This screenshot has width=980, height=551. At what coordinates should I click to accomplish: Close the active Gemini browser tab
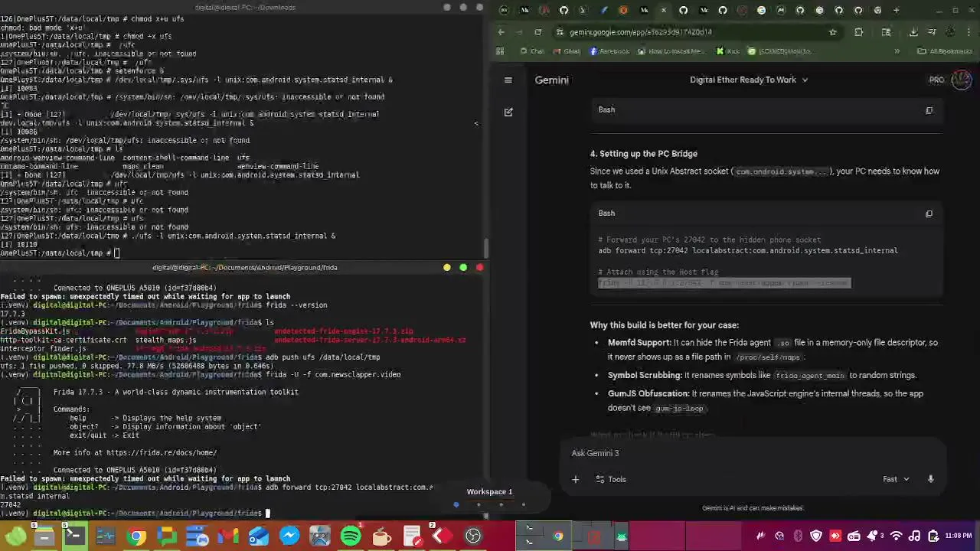[x=663, y=10]
